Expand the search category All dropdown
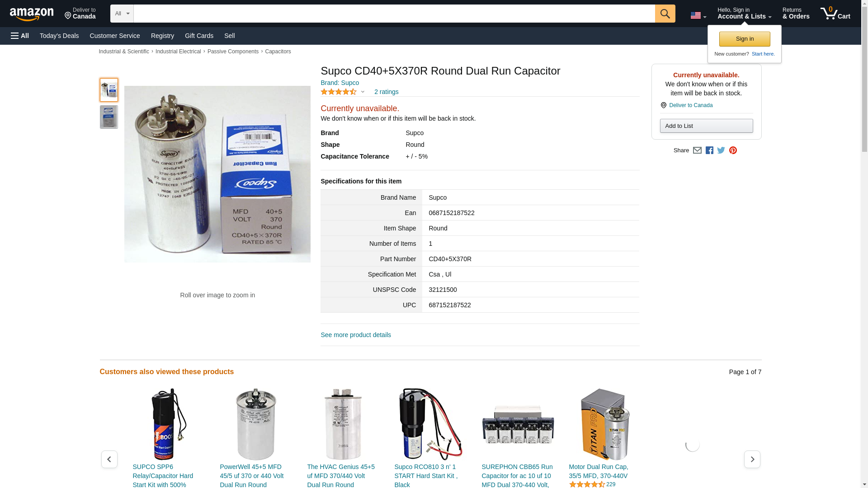The image size is (868, 488). (x=122, y=14)
